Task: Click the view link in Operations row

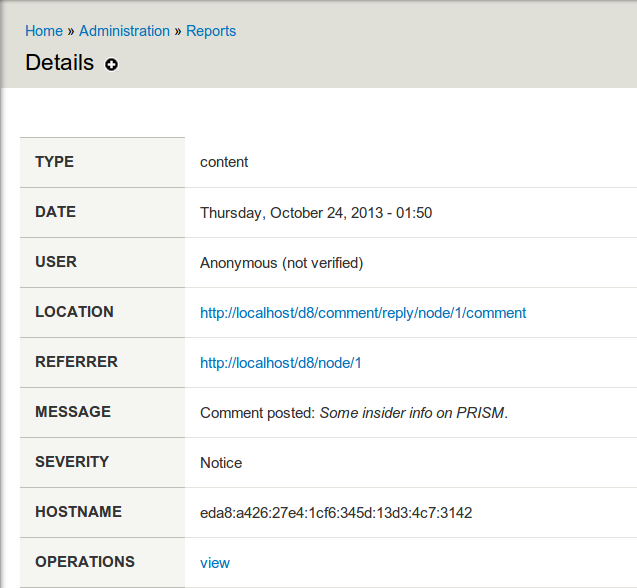Action: [215, 563]
